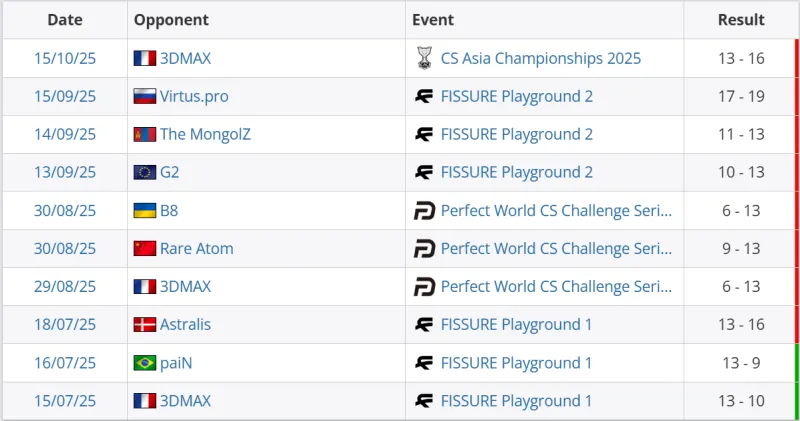Image resolution: width=800 pixels, height=421 pixels.
Task: Sort by the Result column header
Action: tap(741, 20)
